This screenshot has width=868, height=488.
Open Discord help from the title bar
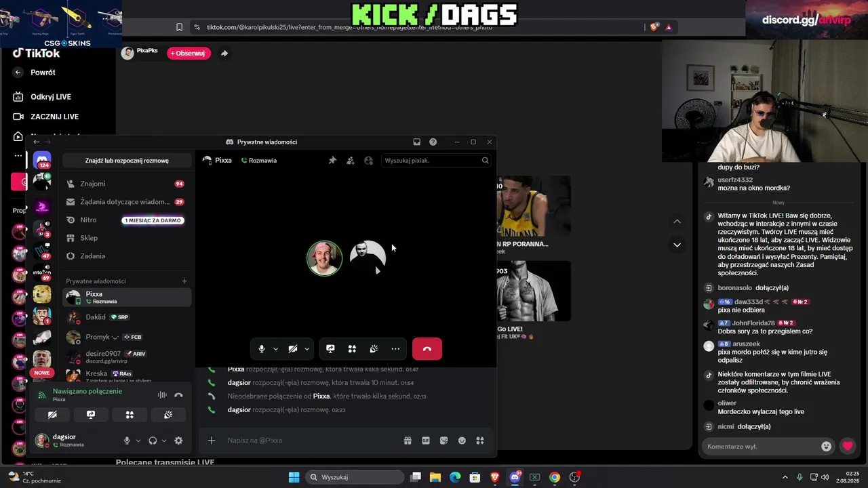(433, 142)
